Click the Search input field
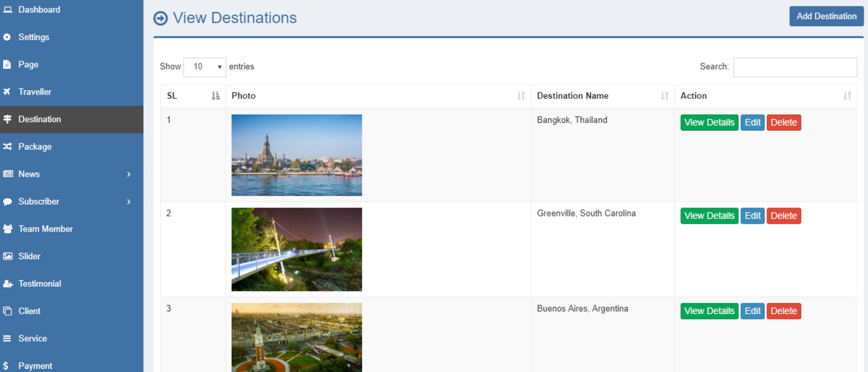Viewport: 868px width, 372px height. pos(795,67)
